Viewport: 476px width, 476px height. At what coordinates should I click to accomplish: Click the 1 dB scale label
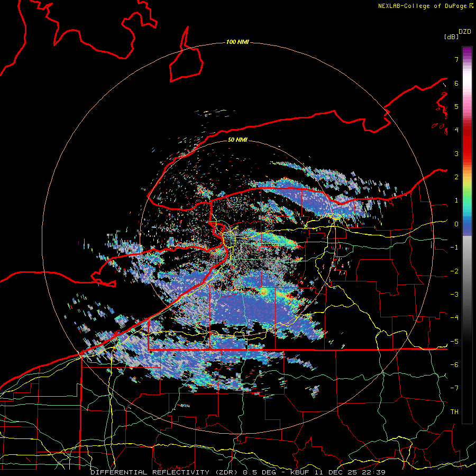456,200
